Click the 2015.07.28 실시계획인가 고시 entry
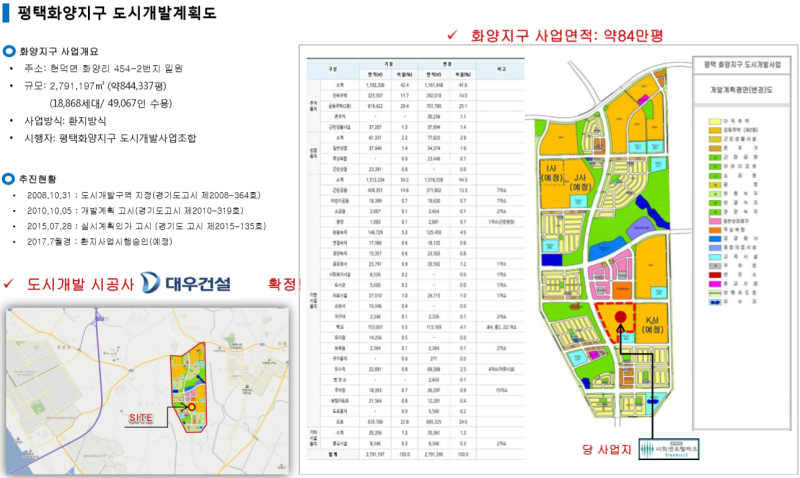This screenshot has width=800, height=478. [x=146, y=226]
